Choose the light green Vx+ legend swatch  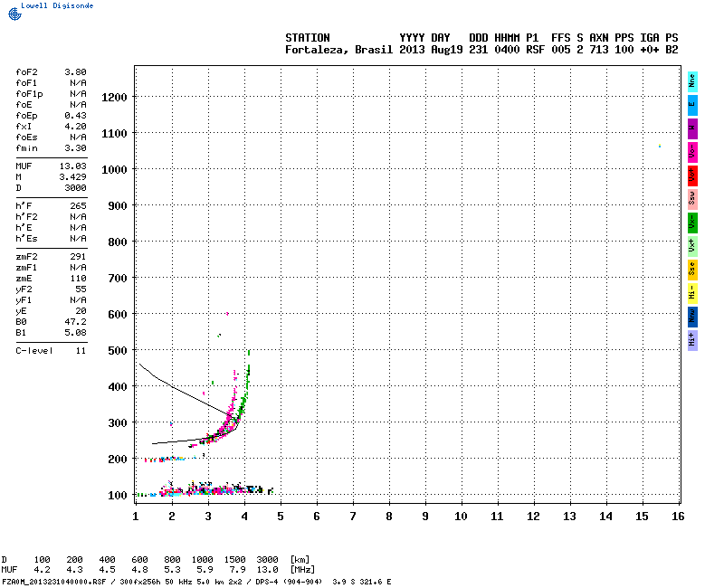point(692,246)
